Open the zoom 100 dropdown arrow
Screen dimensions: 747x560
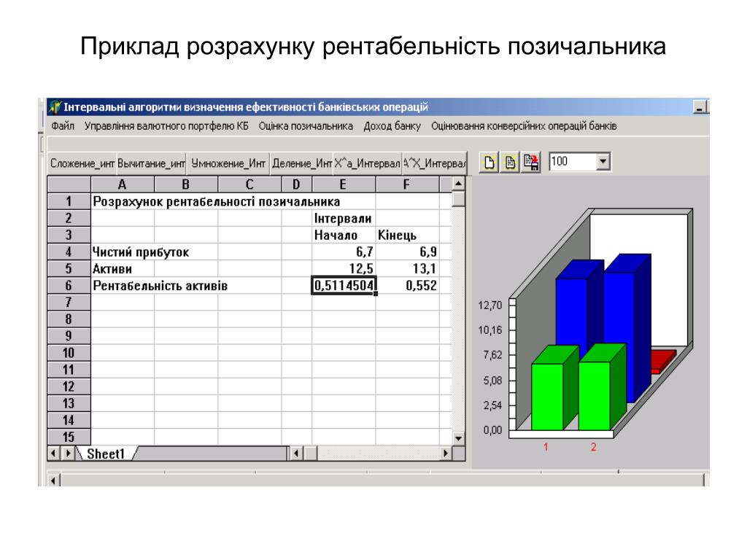pyautogui.click(x=603, y=161)
